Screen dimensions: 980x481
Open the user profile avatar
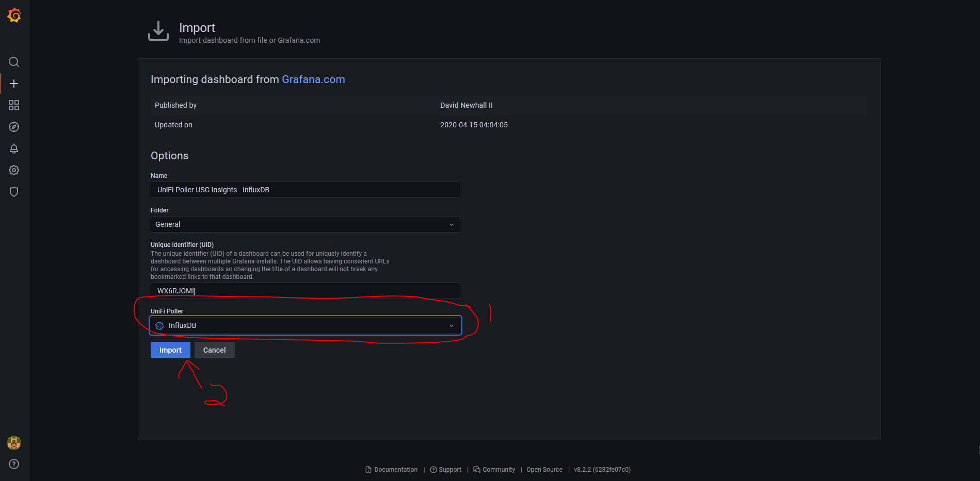point(14,442)
